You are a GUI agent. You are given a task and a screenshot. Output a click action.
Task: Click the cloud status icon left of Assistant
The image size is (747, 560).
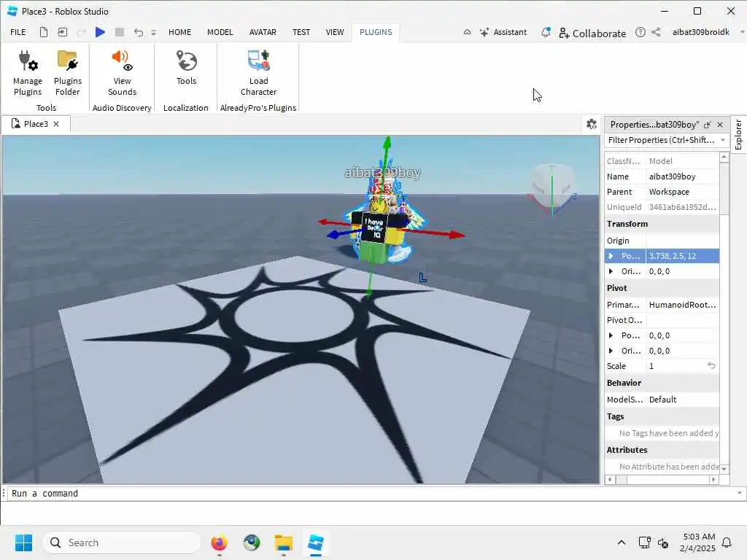pos(468,32)
